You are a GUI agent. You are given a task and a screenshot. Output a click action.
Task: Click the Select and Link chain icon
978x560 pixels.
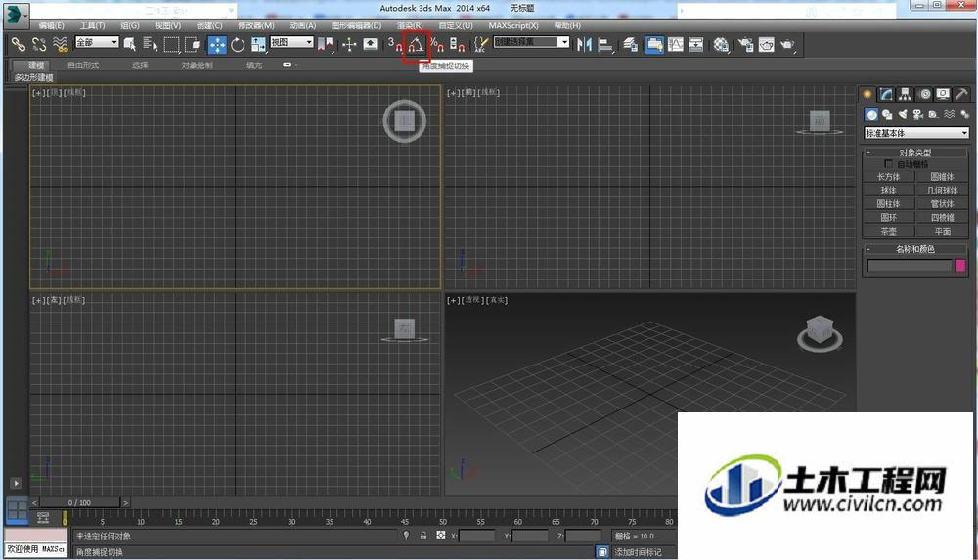click(19, 44)
